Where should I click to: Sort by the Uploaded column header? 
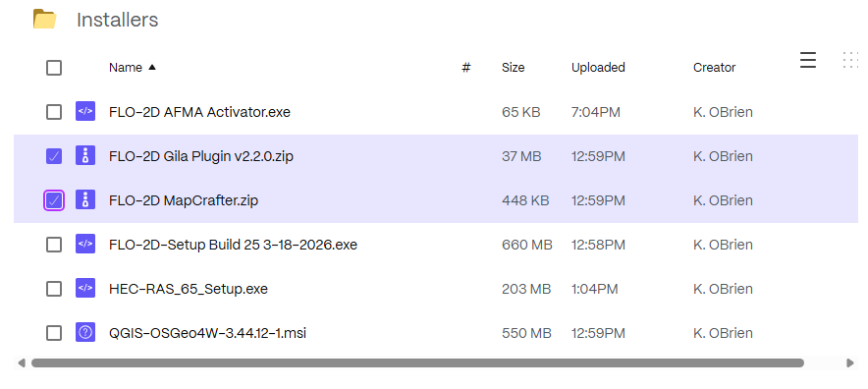(598, 68)
